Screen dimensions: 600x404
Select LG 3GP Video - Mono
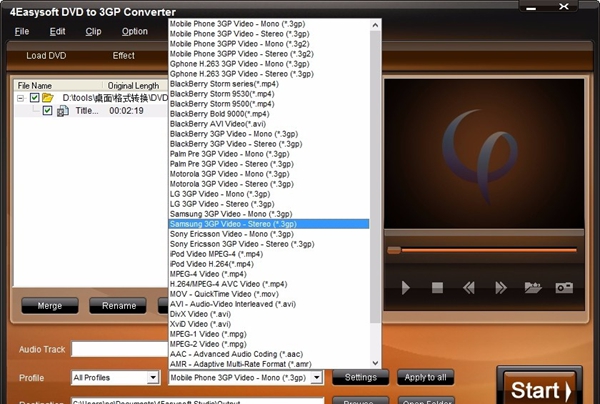(269, 194)
